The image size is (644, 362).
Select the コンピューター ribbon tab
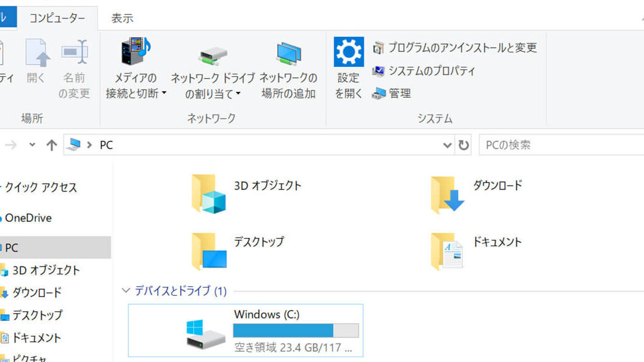pos(57,18)
